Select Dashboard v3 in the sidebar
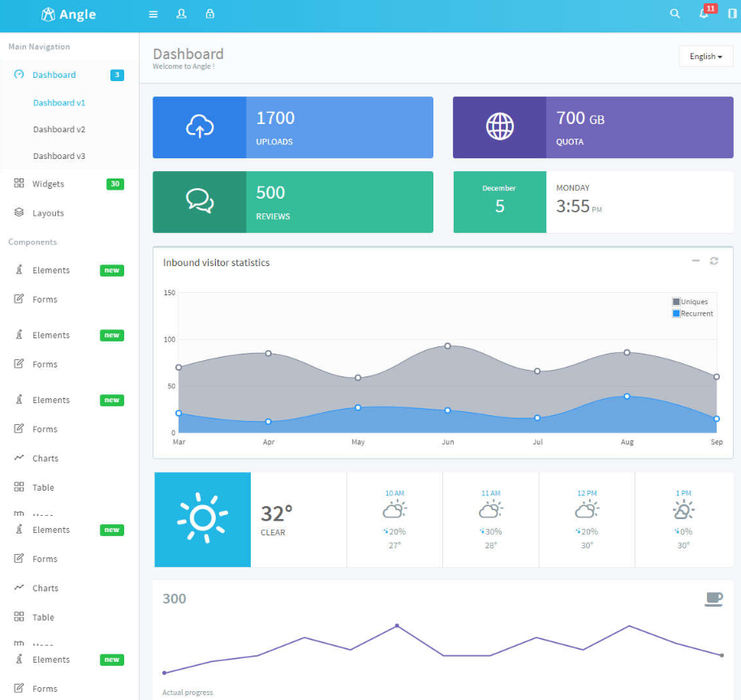The height and width of the screenshot is (700, 741). pyautogui.click(x=59, y=156)
